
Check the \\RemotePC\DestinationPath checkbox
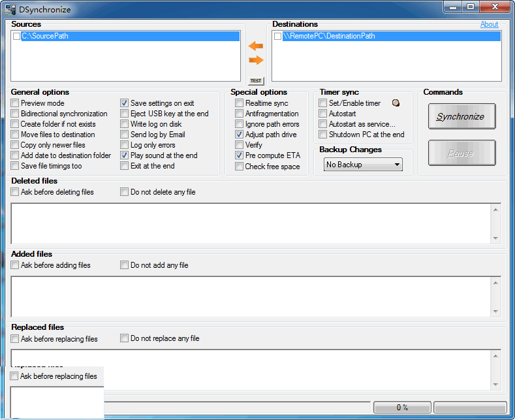(277, 36)
